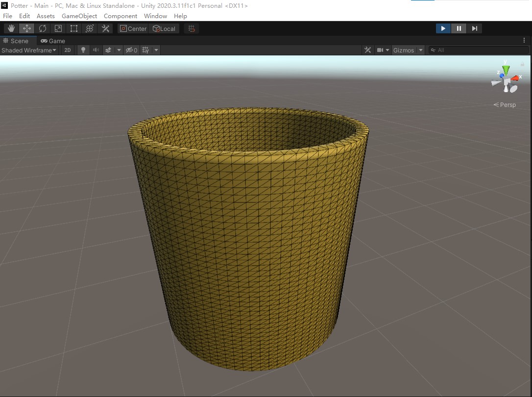
Task: Expand the Gizmos dropdown arrow
Action: tap(421, 50)
